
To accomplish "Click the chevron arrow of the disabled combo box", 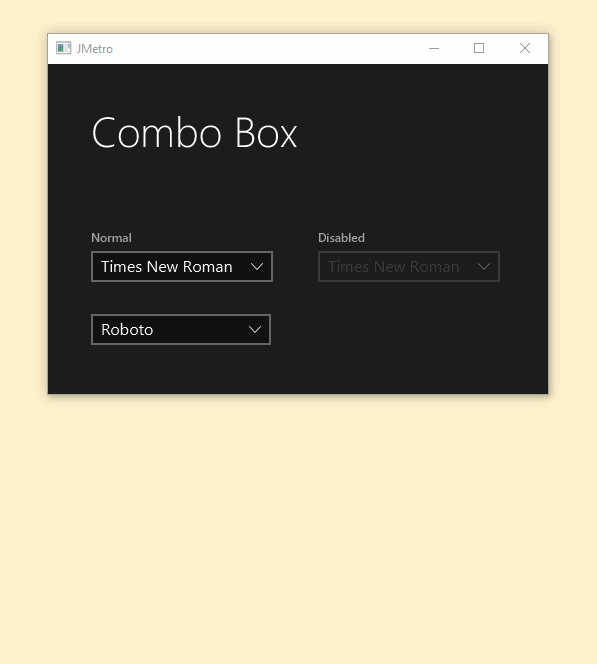I will [x=484, y=266].
